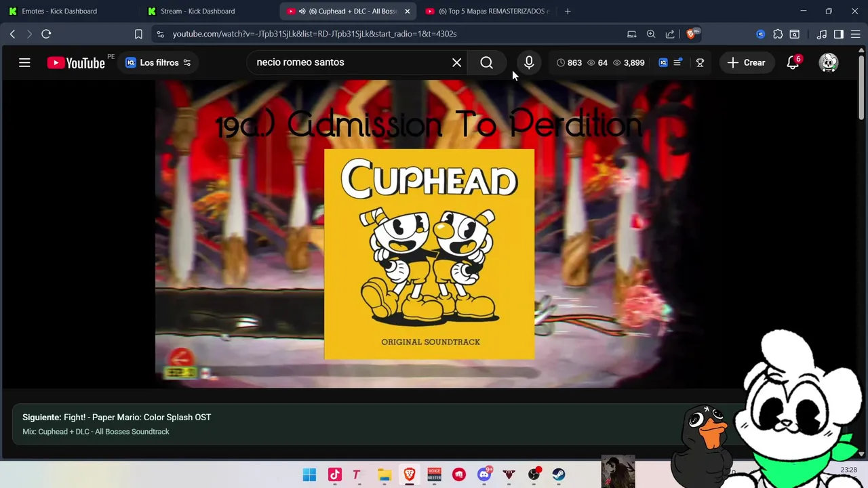Screen dimensions: 868x488
Task: Click the Crear button
Action: pos(747,62)
